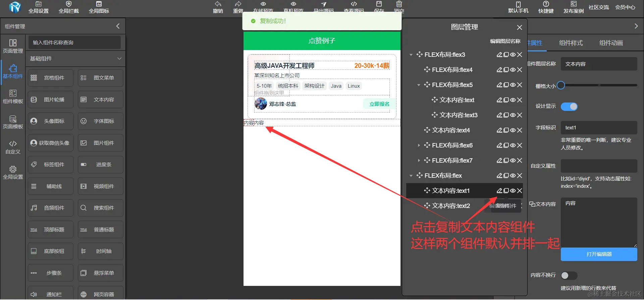Select the 图文菜单 component
The width and height of the screenshot is (644, 300).
(x=101, y=78)
